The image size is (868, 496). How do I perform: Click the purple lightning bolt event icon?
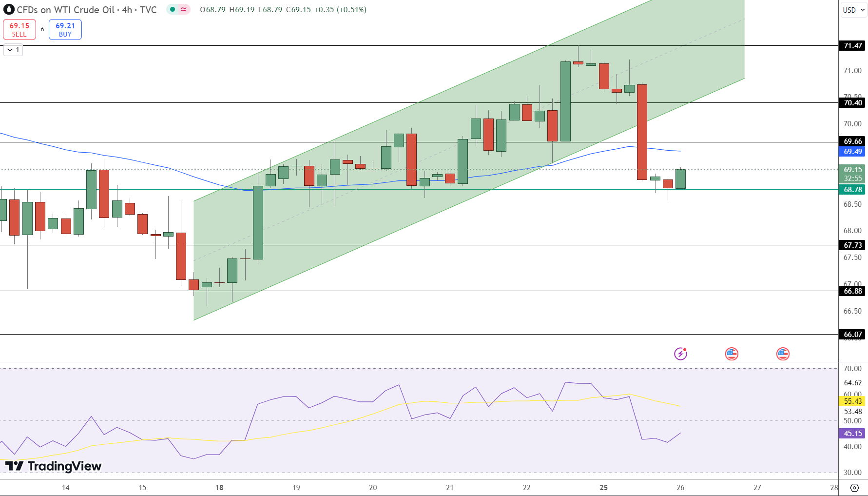pos(681,354)
